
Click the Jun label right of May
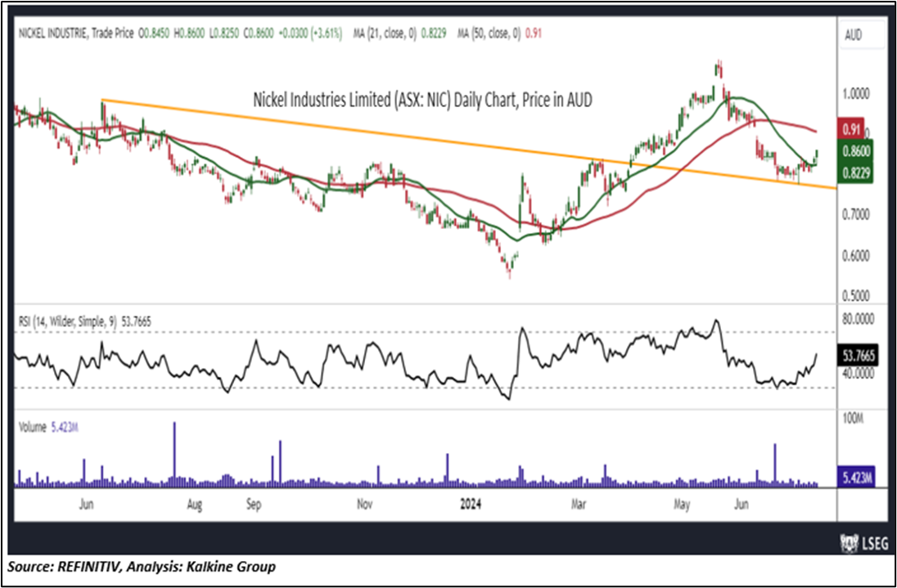[741, 505]
